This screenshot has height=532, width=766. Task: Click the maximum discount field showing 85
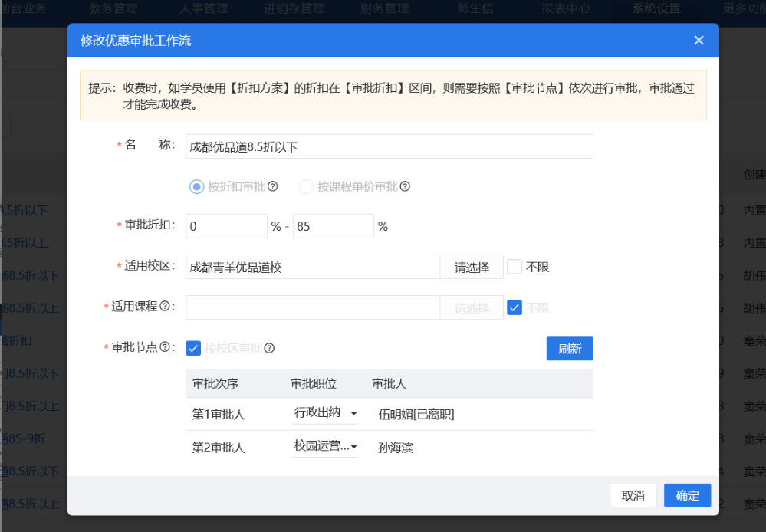(334, 226)
